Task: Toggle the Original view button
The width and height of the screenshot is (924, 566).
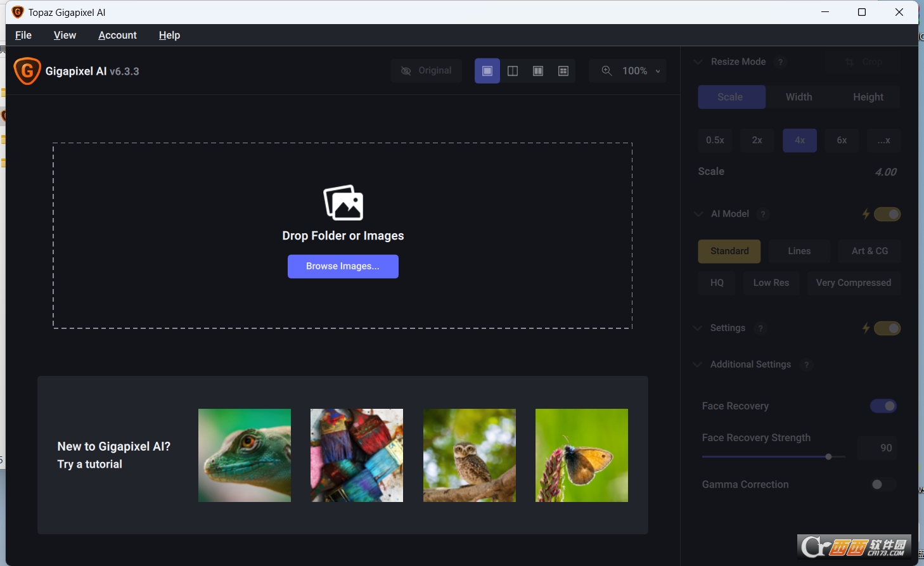Action: 427,71
